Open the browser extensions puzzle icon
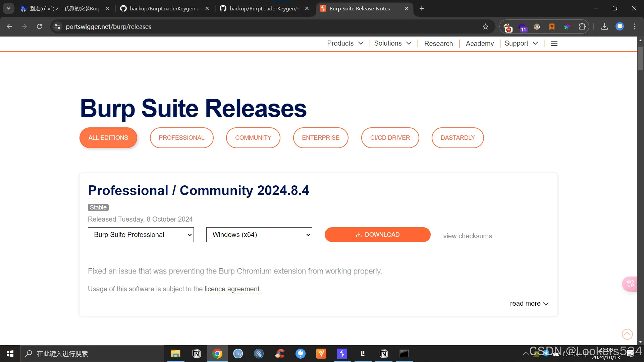The width and height of the screenshot is (644, 362). click(582, 27)
